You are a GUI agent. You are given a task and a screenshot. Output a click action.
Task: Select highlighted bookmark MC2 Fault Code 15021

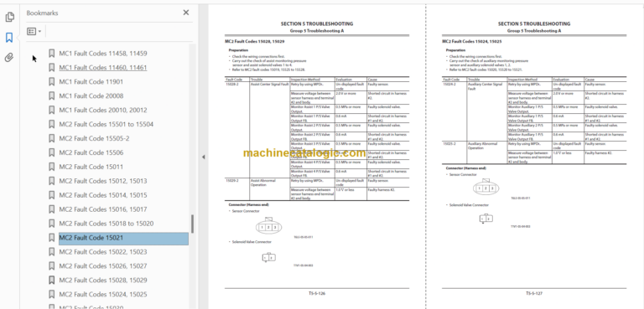(x=123, y=239)
